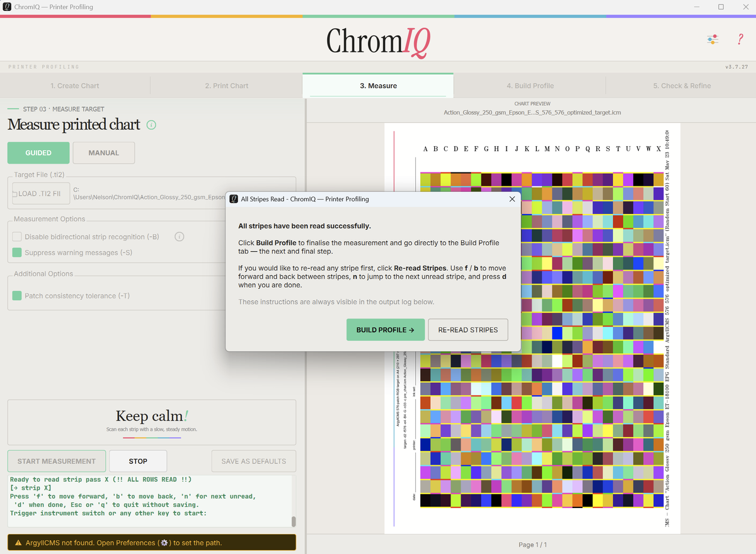Click 'These instructions are always visible' note

pyautogui.click(x=336, y=302)
